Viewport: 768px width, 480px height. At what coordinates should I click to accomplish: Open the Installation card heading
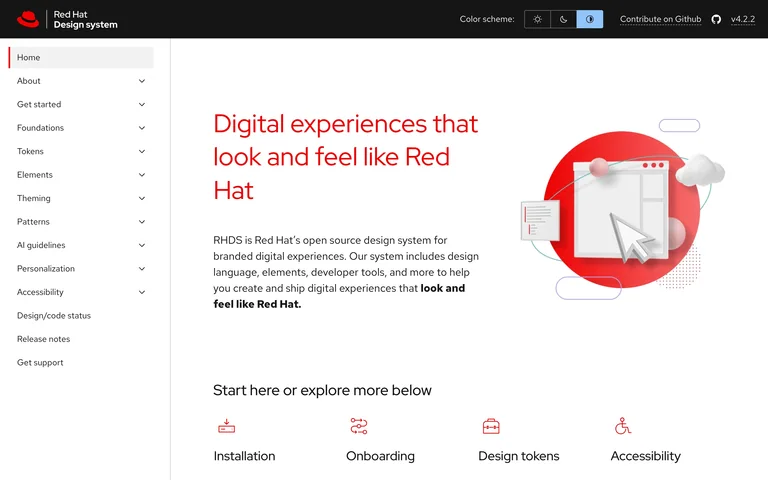pyautogui.click(x=244, y=456)
